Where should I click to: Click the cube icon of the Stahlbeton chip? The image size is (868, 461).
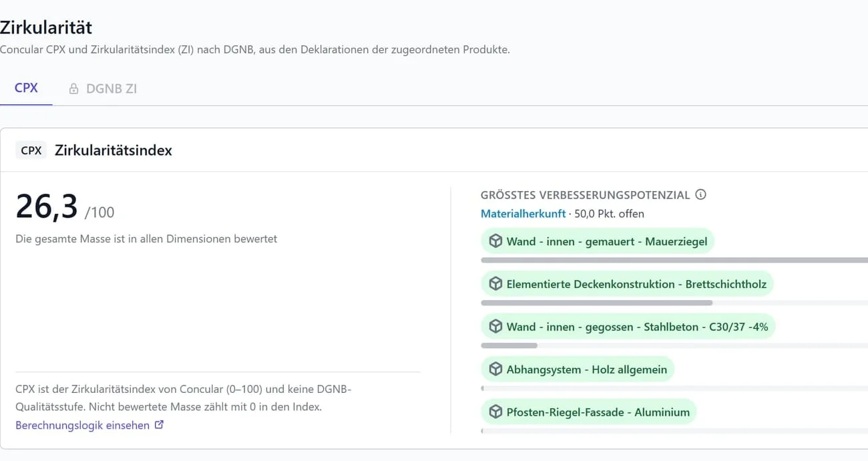[495, 327]
